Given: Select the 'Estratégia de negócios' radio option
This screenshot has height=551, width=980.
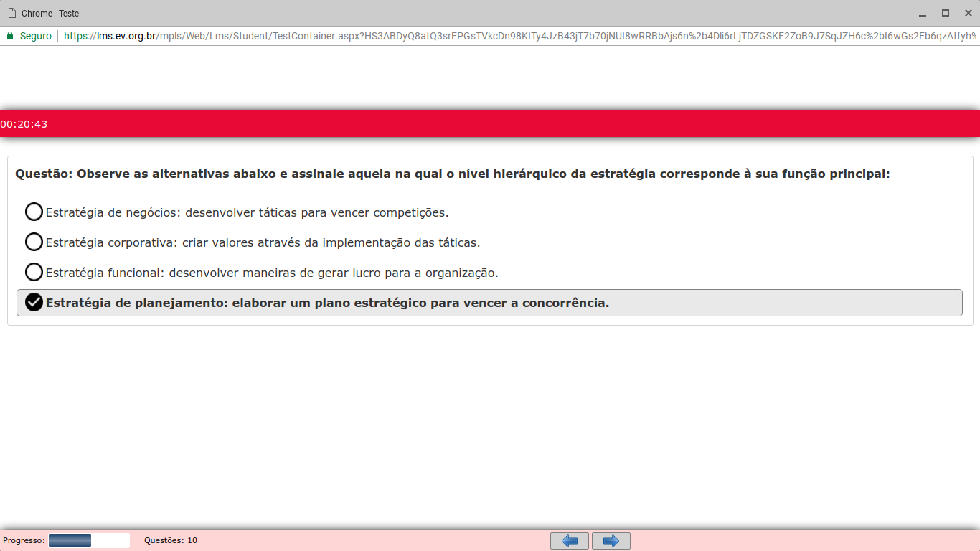Looking at the screenshot, I should (34, 212).
